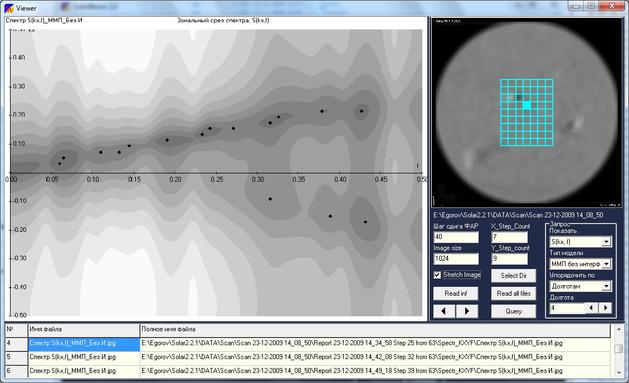Click the right arrow navigation button

(467, 311)
